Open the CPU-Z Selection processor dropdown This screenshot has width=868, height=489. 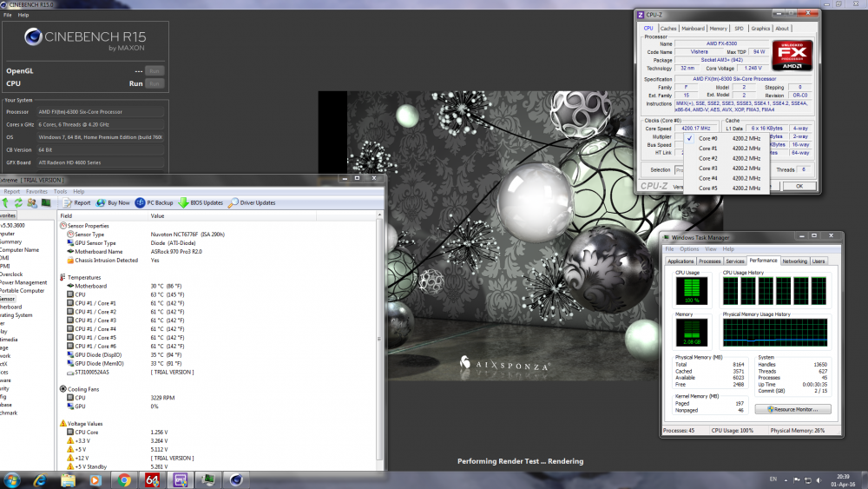[x=680, y=170]
